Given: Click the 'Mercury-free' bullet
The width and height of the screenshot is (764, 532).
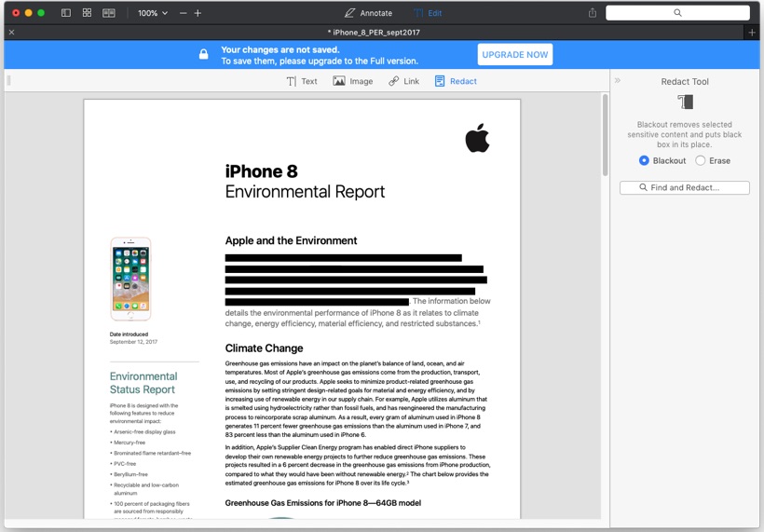Looking at the screenshot, I should (130, 443).
